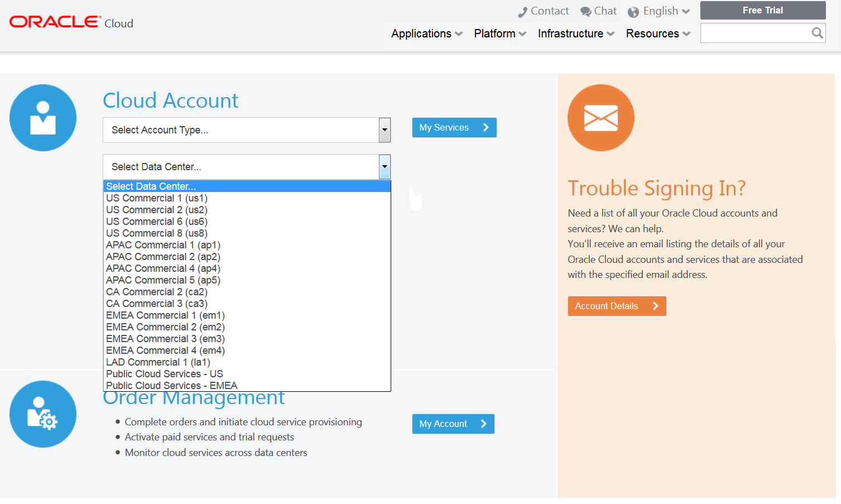Viewport: 841px width, 504px height.
Task: Select EMEA Commercial 3 (em3) data center
Action: (165, 338)
